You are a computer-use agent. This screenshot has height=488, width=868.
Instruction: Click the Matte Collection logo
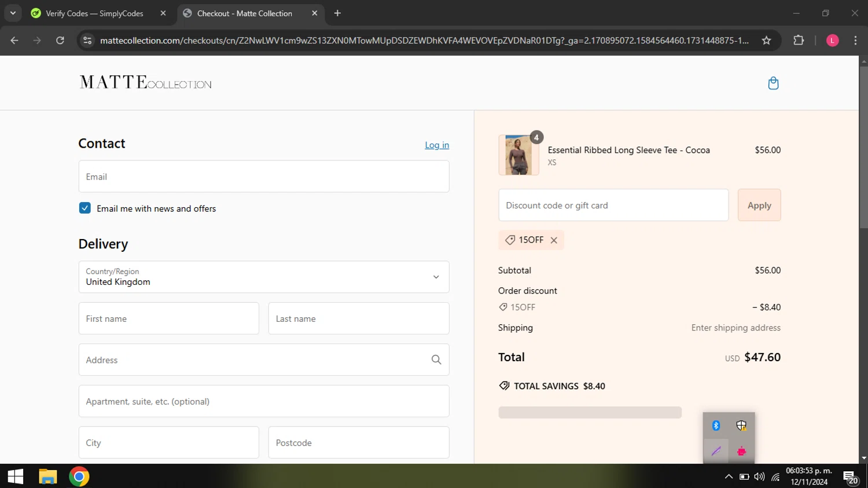tap(145, 83)
